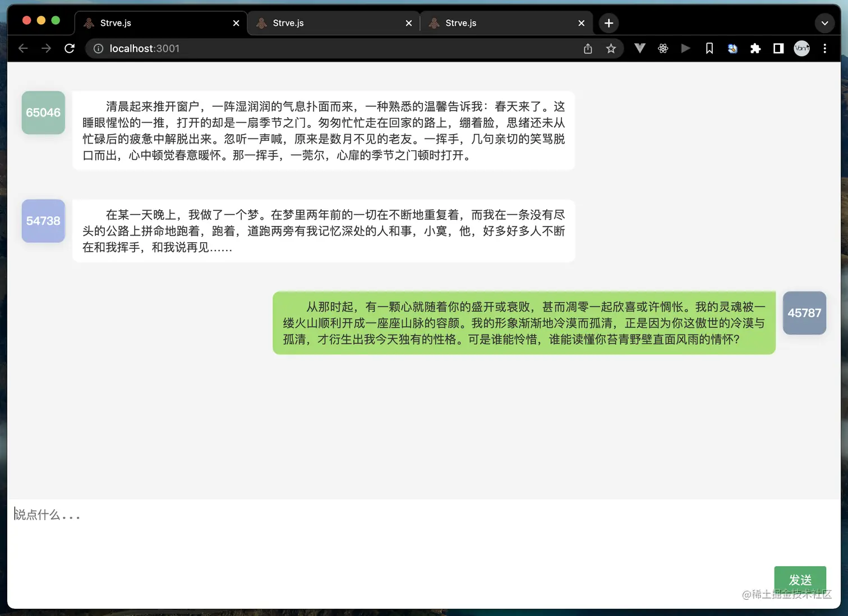Viewport: 848px width, 616px height.
Task: Bookmark this tab with the star icon
Action: [x=611, y=49]
